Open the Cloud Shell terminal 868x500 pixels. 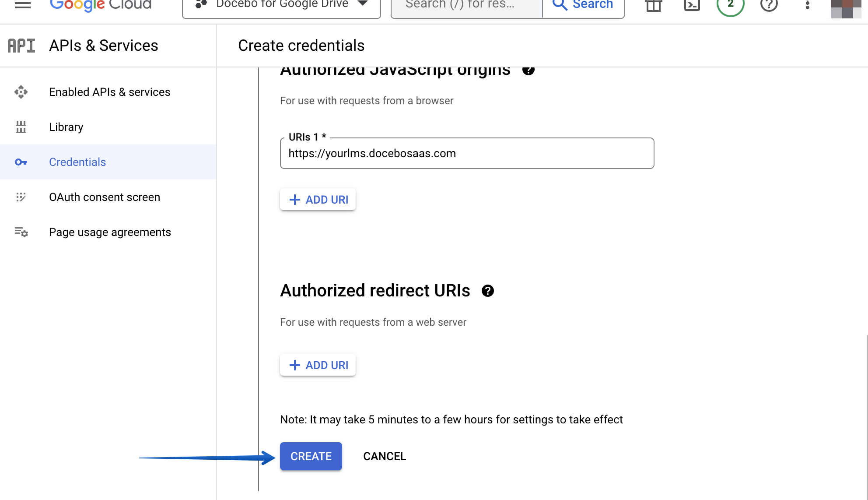pos(691,5)
